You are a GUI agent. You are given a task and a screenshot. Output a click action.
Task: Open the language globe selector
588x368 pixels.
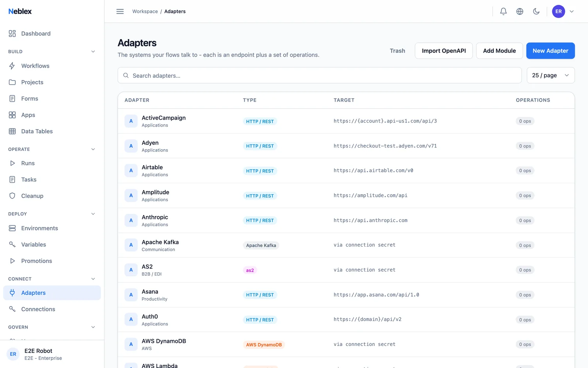click(520, 11)
